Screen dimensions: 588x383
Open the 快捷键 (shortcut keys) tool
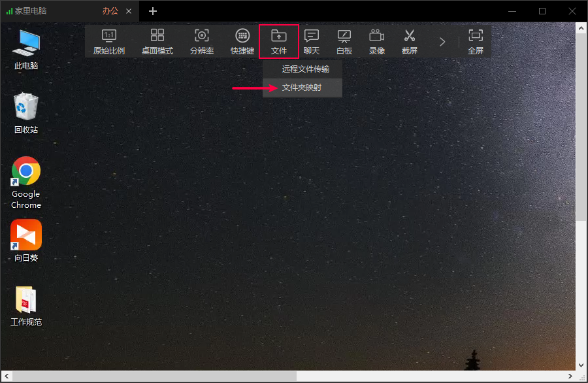click(x=242, y=41)
